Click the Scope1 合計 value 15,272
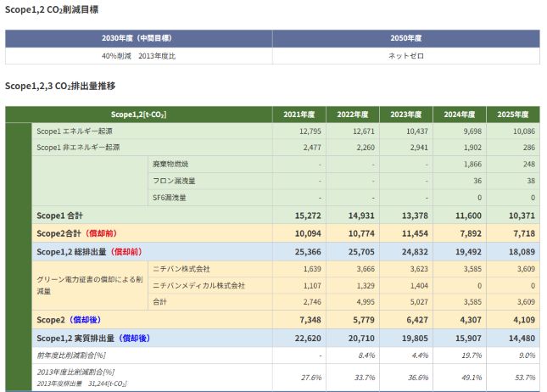547x392 pixels. pos(308,216)
